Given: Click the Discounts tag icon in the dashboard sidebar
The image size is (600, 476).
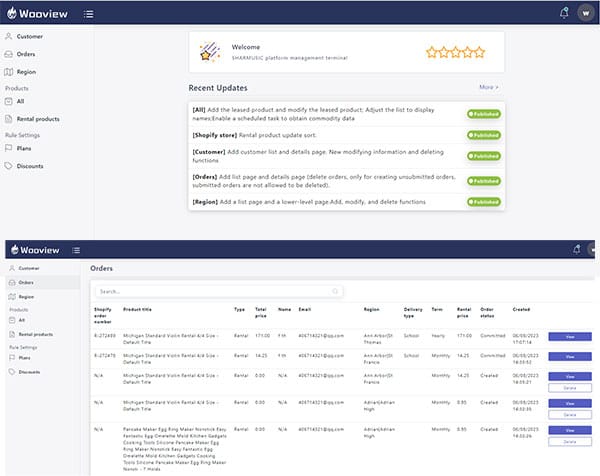Looking at the screenshot, I should (x=8, y=166).
